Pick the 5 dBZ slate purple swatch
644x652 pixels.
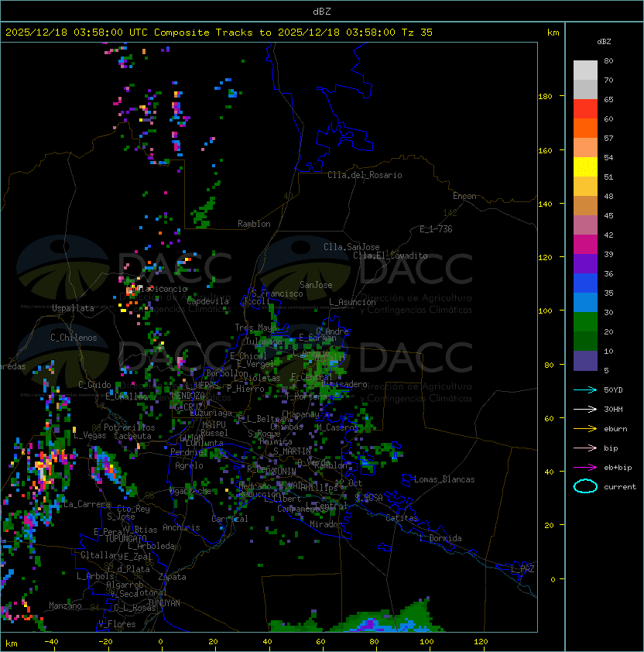(585, 361)
